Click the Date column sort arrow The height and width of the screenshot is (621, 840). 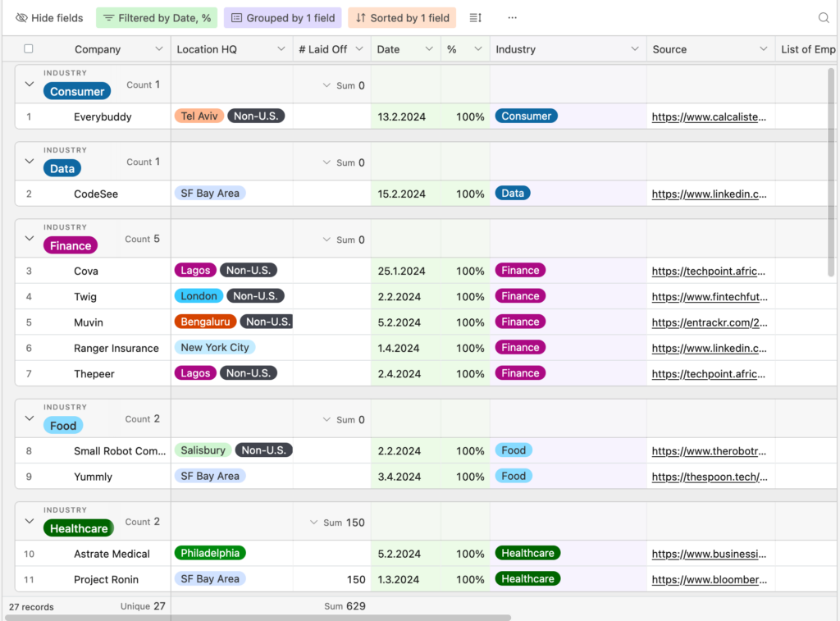(428, 49)
